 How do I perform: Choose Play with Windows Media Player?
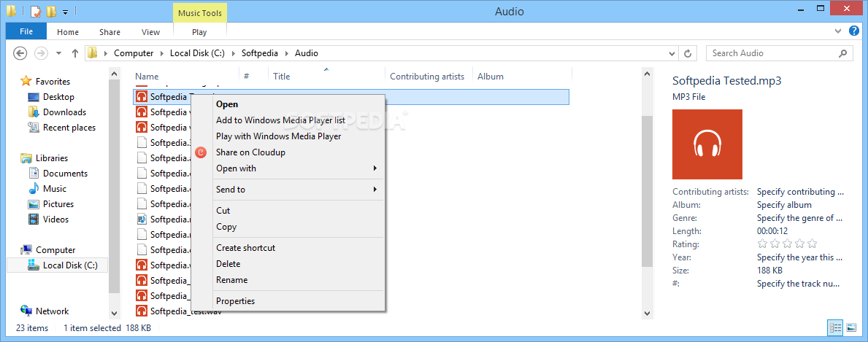(x=288, y=136)
